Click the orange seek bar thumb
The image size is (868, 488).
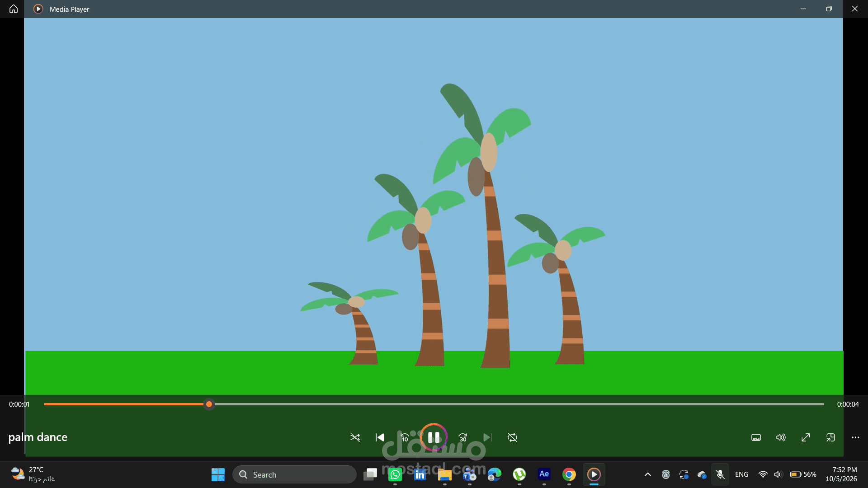point(209,404)
